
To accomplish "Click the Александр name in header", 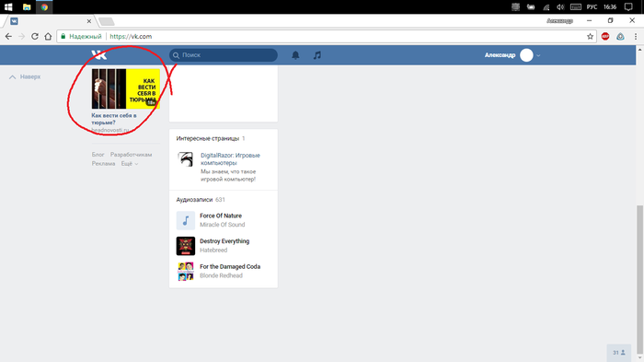I will point(500,55).
